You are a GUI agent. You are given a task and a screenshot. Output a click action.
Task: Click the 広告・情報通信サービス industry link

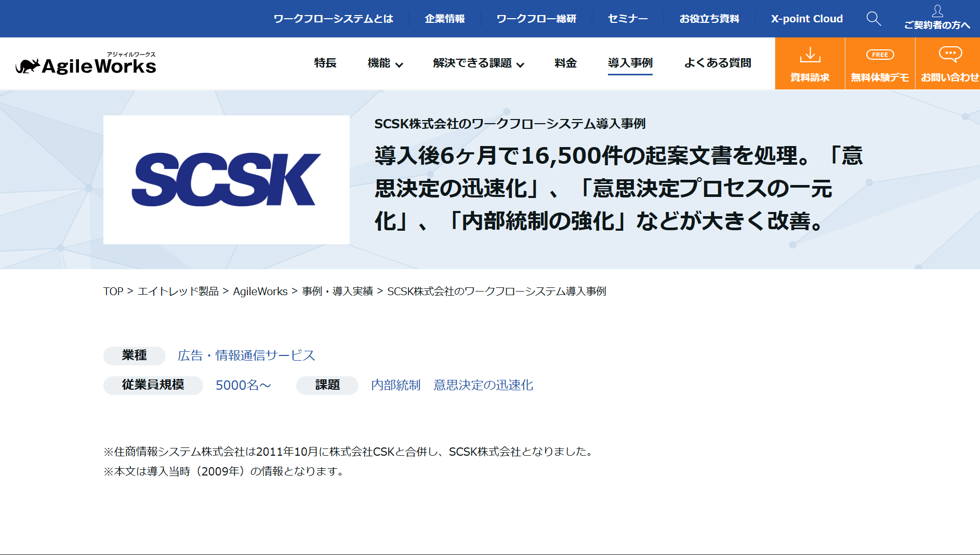pyautogui.click(x=246, y=355)
